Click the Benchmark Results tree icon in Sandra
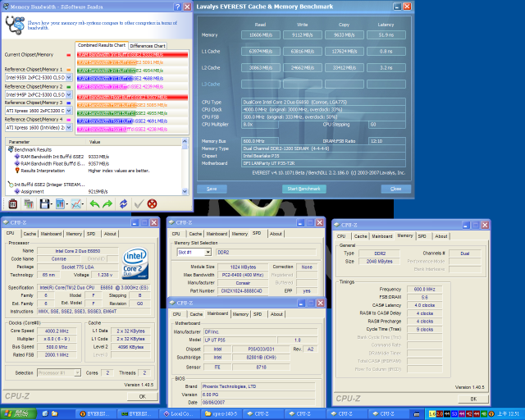525x420 pixels. coord(11,149)
